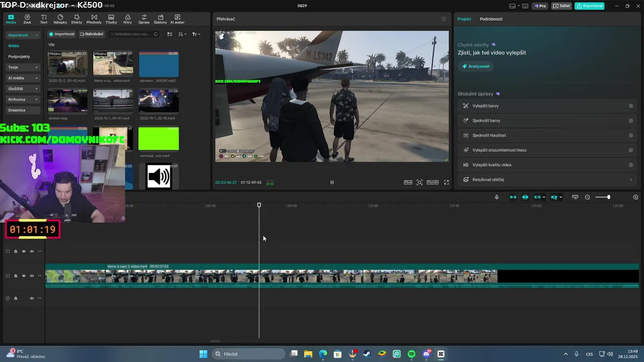The height and width of the screenshot is (362, 644).
Task: Lock the kleno a cayo video track
Action: [16, 276]
